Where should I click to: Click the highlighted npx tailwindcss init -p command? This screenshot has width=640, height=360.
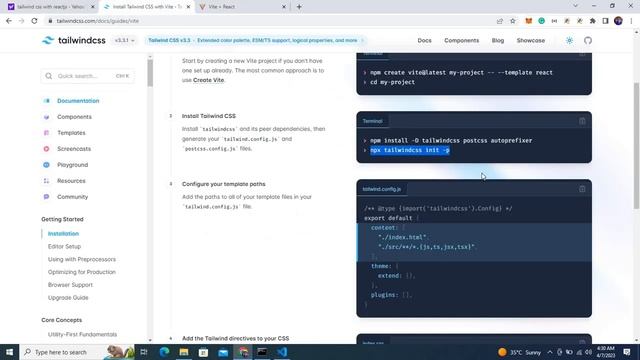click(x=410, y=150)
